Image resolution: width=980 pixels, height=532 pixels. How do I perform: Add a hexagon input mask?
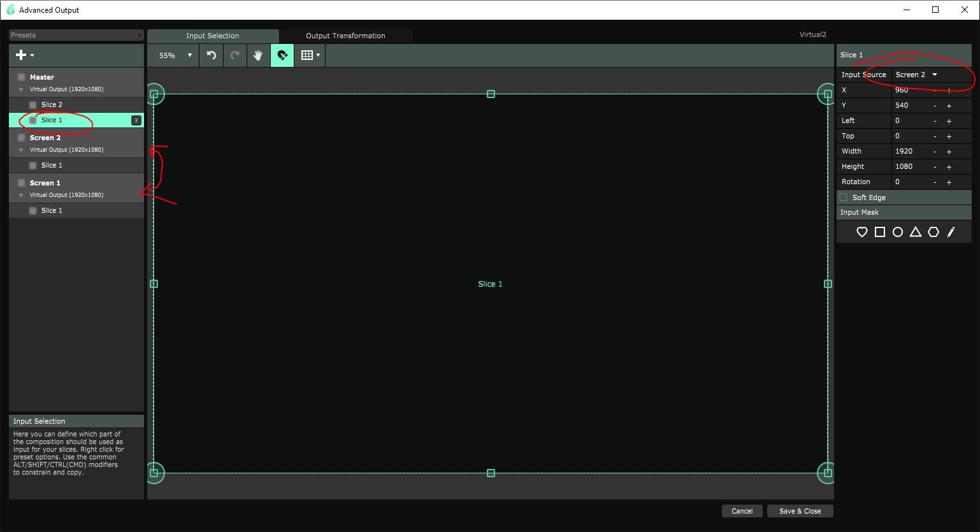coord(933,232)
